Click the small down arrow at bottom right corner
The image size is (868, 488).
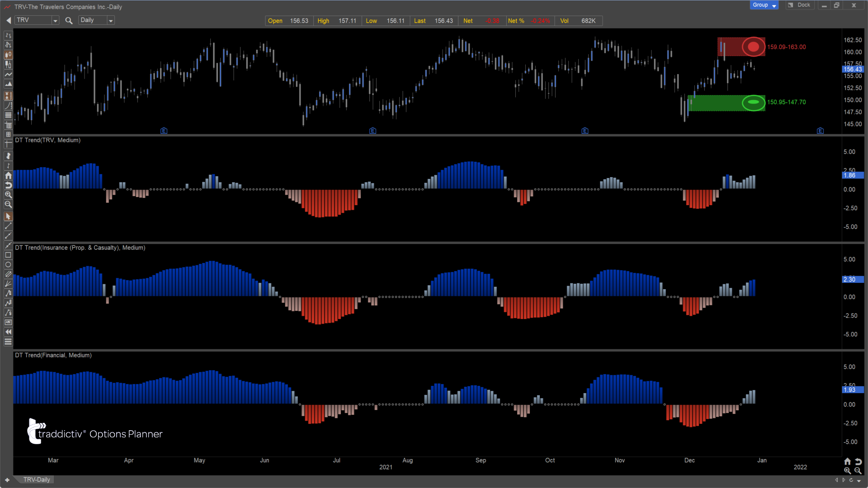[x=859, y=480]
